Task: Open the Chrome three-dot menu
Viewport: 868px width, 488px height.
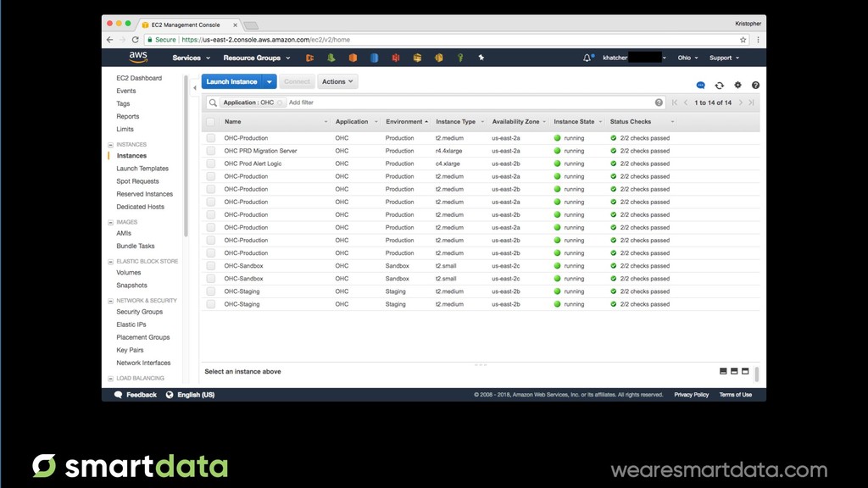Action: coord(758,40)
